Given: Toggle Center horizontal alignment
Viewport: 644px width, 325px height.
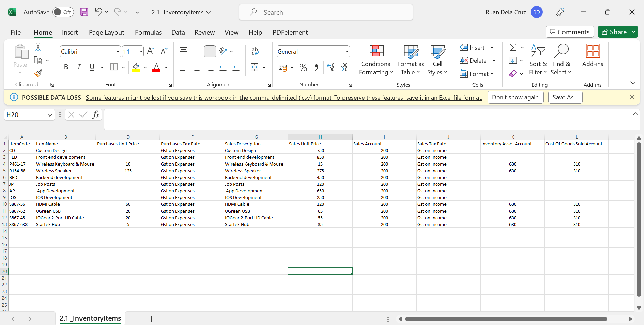Looking at the screenshot, I should tap(197, 67).
